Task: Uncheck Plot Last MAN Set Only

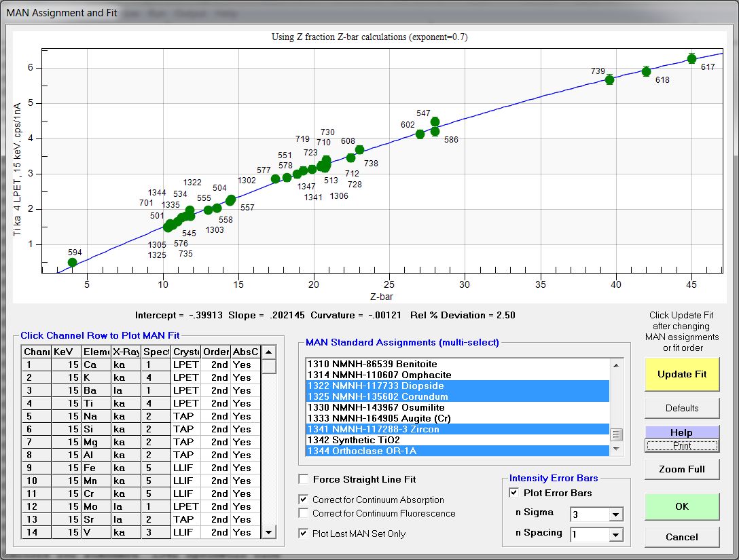Action: coord(304,534)
